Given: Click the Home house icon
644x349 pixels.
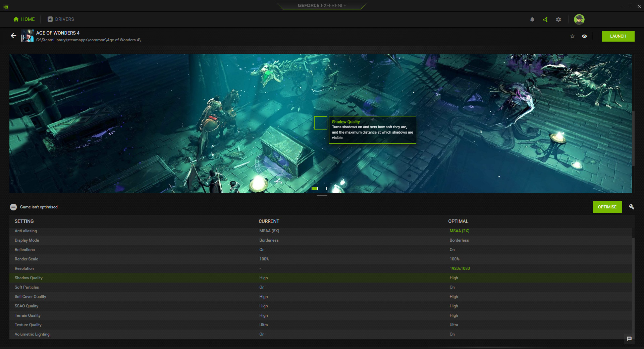Looking at the screenshot, I should (x=16, y=19).
